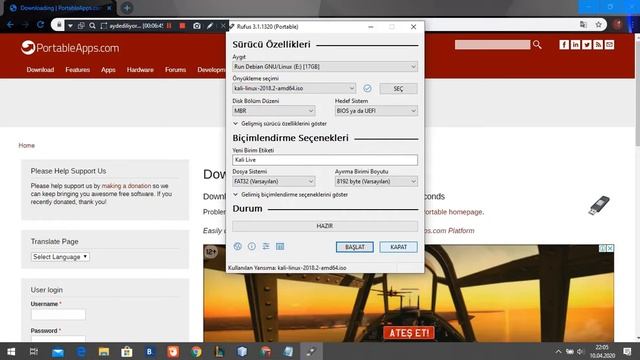Viewport: 640px width, 360px height.
Task: Click the KAPAT close button
Action: [x=398, y=247]
